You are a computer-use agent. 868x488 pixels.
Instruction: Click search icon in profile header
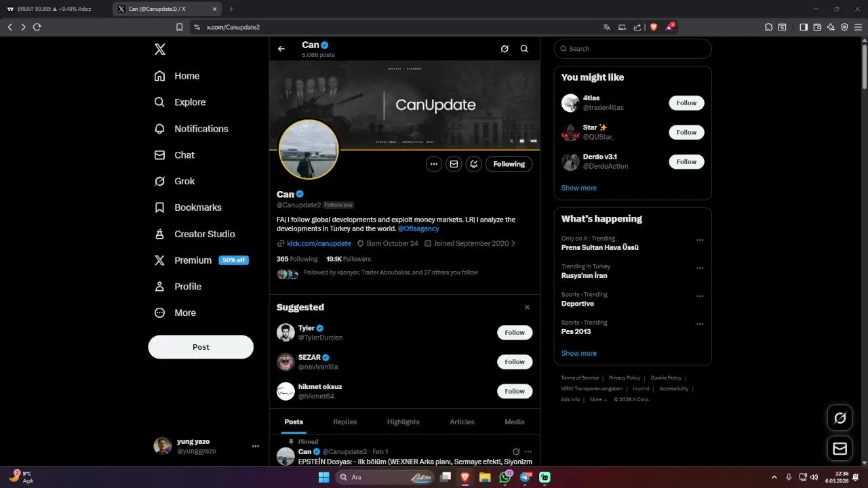(524, 49)
